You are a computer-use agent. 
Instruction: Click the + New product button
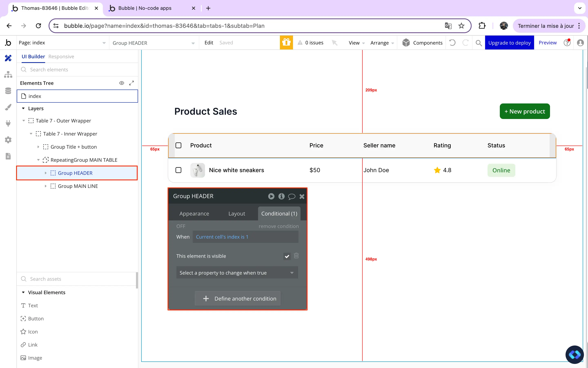pyautogui.click(x=525, y=111)
